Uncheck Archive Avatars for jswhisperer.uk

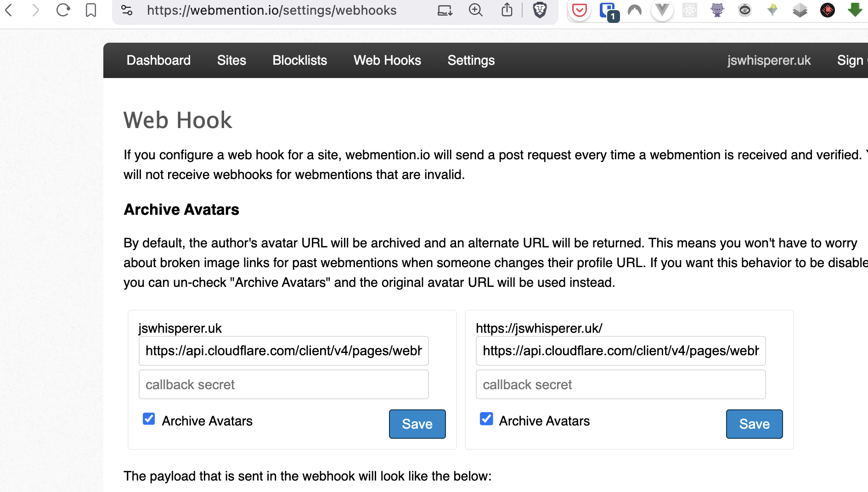coord(148,419)
